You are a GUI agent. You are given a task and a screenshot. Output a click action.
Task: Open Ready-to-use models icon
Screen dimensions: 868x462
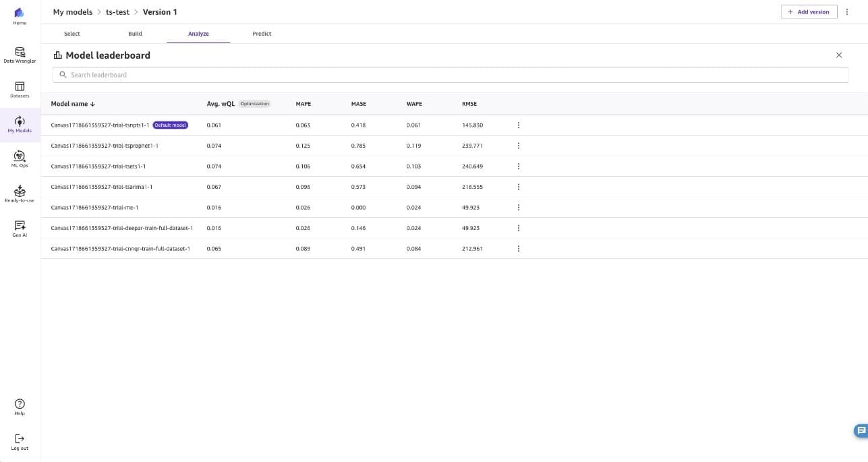(x=20, y=191)
